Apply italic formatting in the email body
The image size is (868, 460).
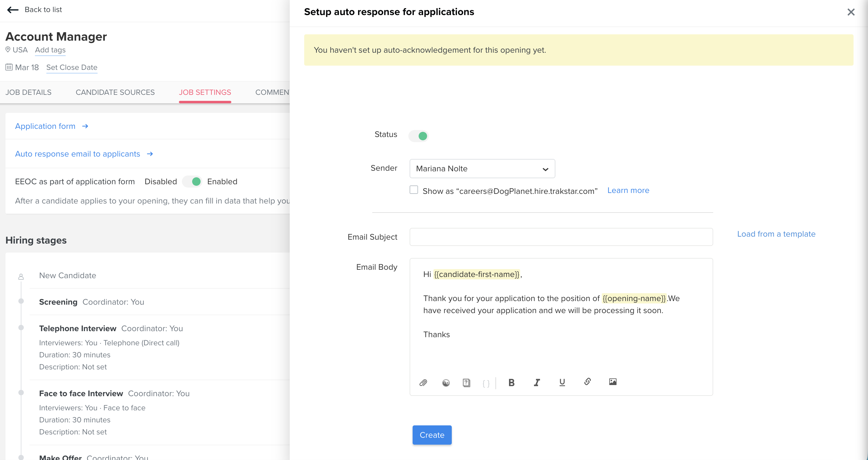pyautogui.click(x=537, y=382)
